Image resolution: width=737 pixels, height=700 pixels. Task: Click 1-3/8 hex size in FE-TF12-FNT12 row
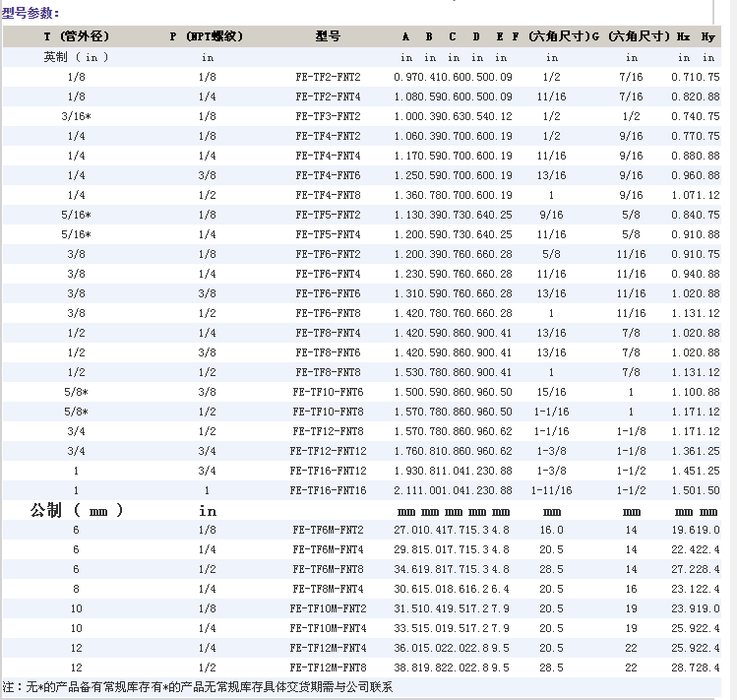click(551, 452)
